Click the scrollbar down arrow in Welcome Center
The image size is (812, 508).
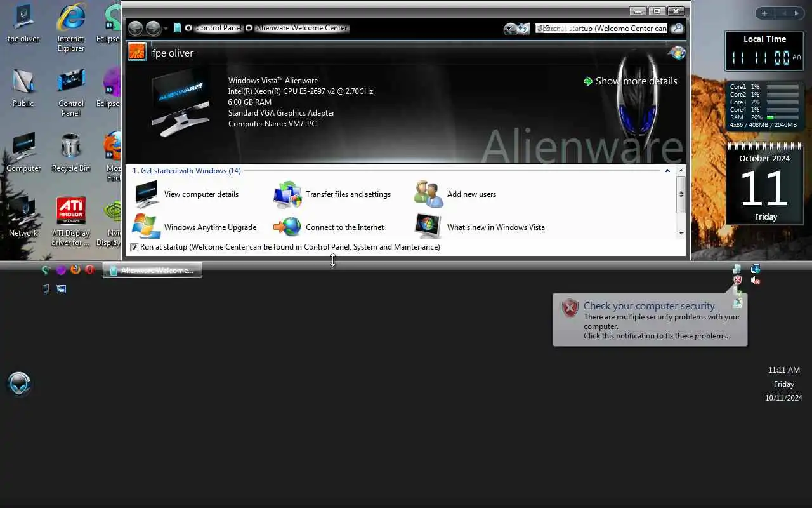click(681, 233)
